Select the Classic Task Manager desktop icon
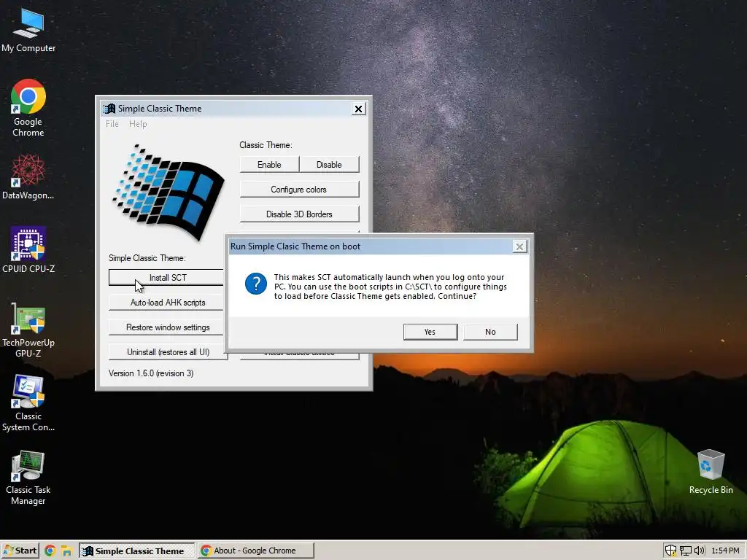The image size is (747, 560). tap(28, 478)
